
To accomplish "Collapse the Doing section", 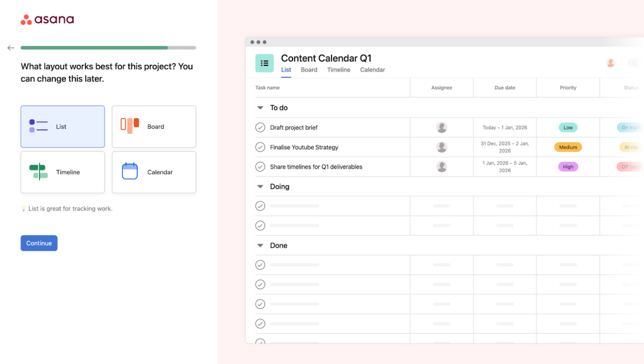I will point(260,186).
